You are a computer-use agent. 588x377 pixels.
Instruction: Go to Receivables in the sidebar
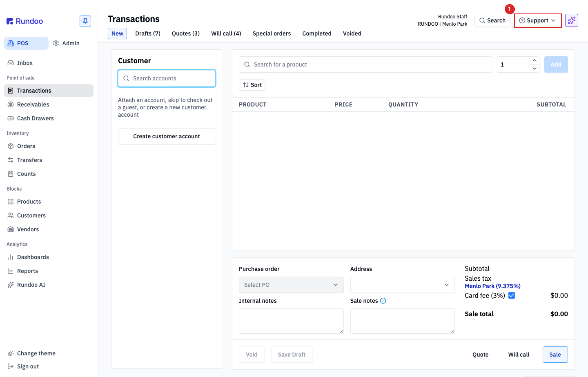(49, 104)
